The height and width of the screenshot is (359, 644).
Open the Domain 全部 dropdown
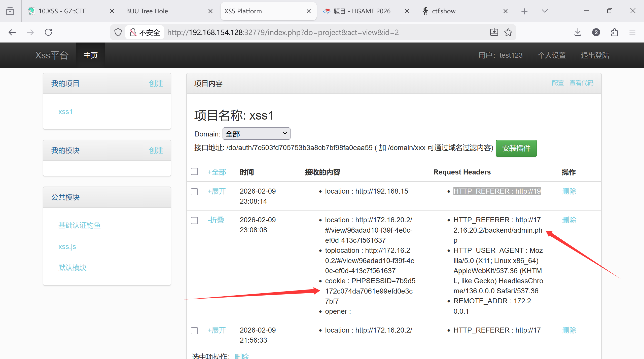256,134
